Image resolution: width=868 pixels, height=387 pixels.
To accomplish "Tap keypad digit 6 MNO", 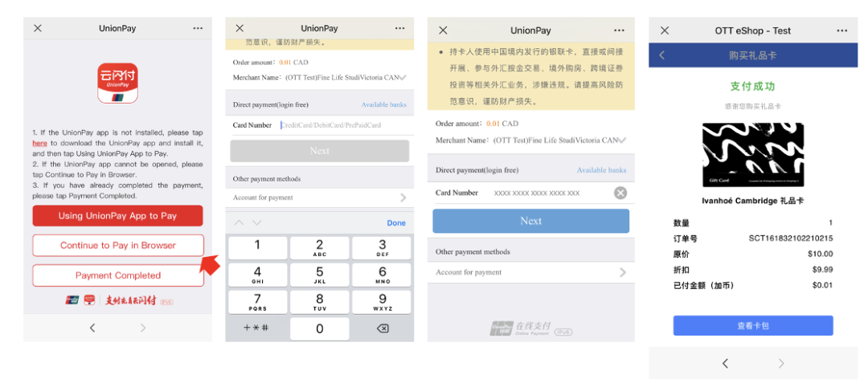I will [x=382, y=275].
